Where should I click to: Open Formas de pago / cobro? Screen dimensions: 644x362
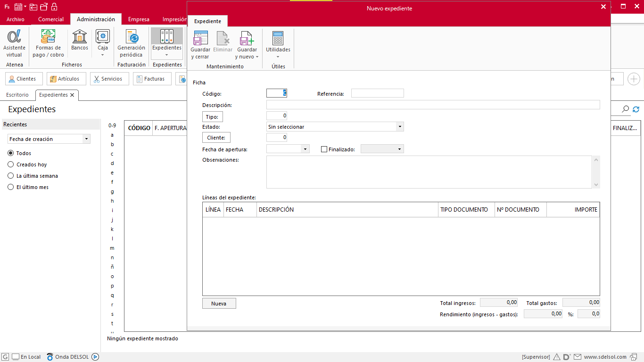[x=48, y=37]
